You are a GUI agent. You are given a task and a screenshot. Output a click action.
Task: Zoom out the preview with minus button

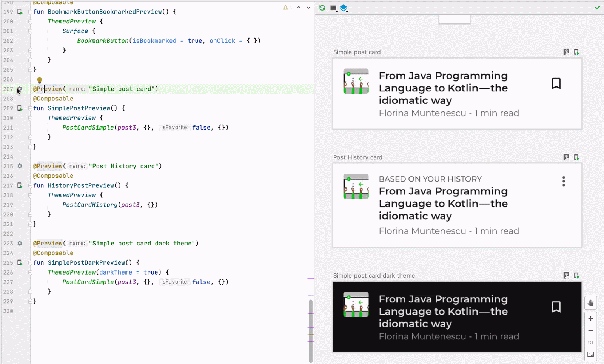tap(591, 330)
